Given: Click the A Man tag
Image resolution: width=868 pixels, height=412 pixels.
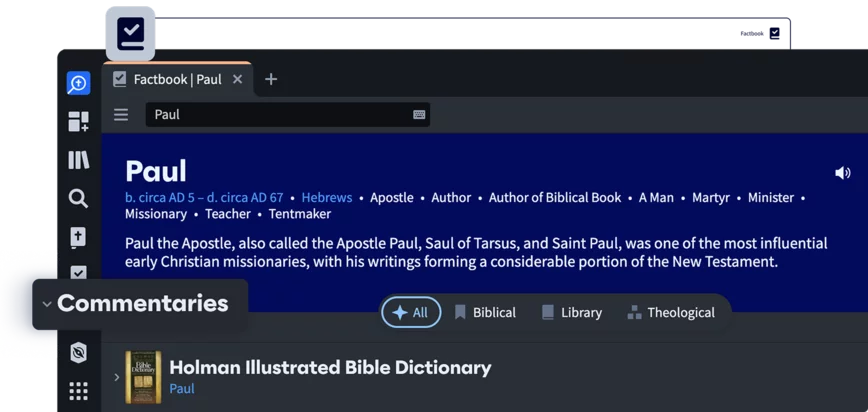Looking at the screenshot, I should coord(657,198).
